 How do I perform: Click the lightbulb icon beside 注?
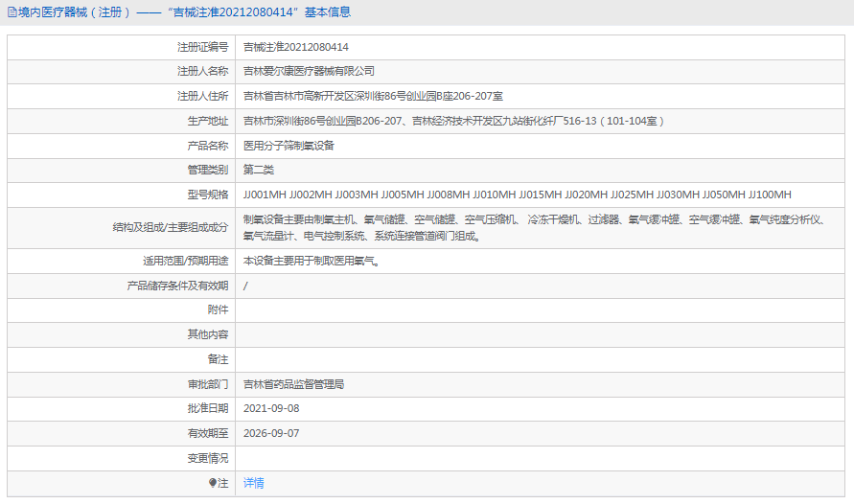[x=213, y=483]
